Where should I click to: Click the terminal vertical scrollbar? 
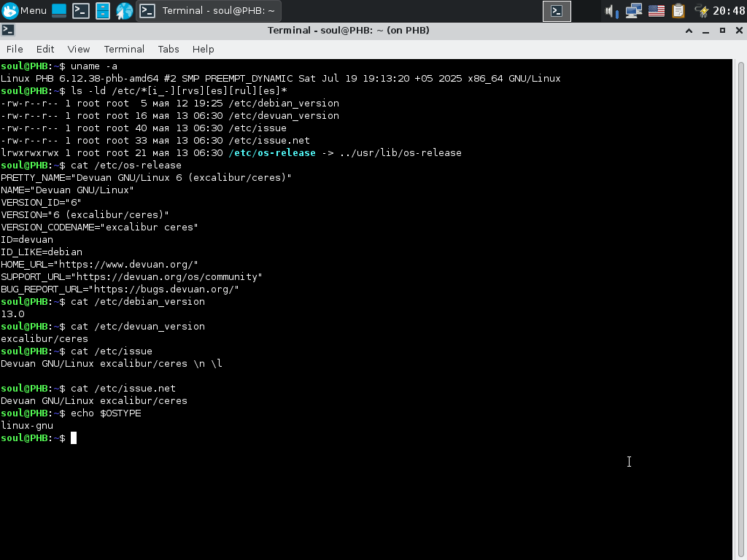point(741,309)
